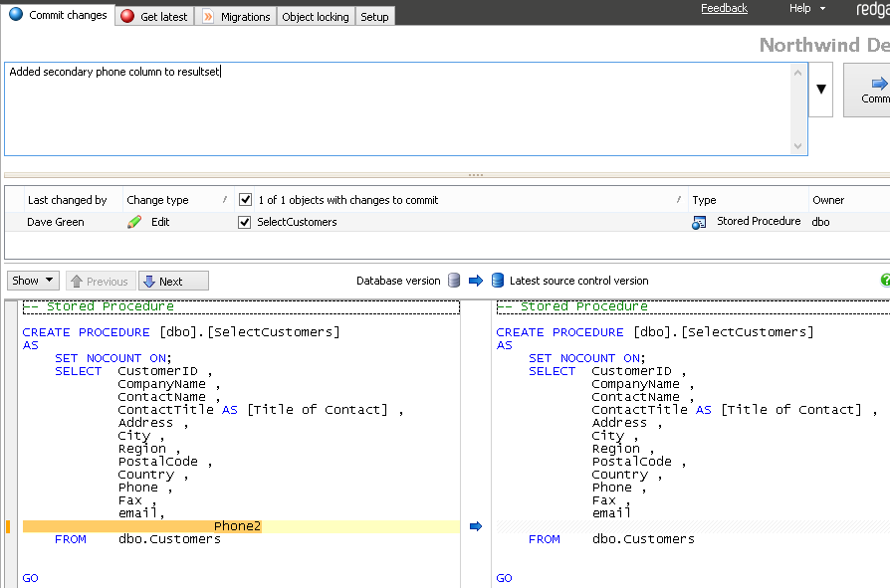Screen dimensions: 890x588
Task: Uncheck the SelectCustomers checkbox
Action: click(x=246, y=222)
